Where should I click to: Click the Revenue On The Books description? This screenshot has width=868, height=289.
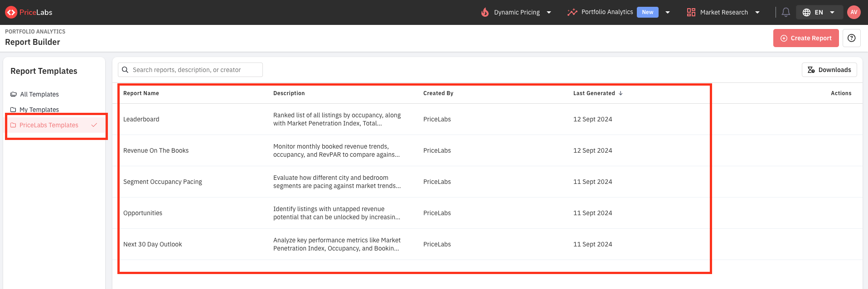[336, 150]
